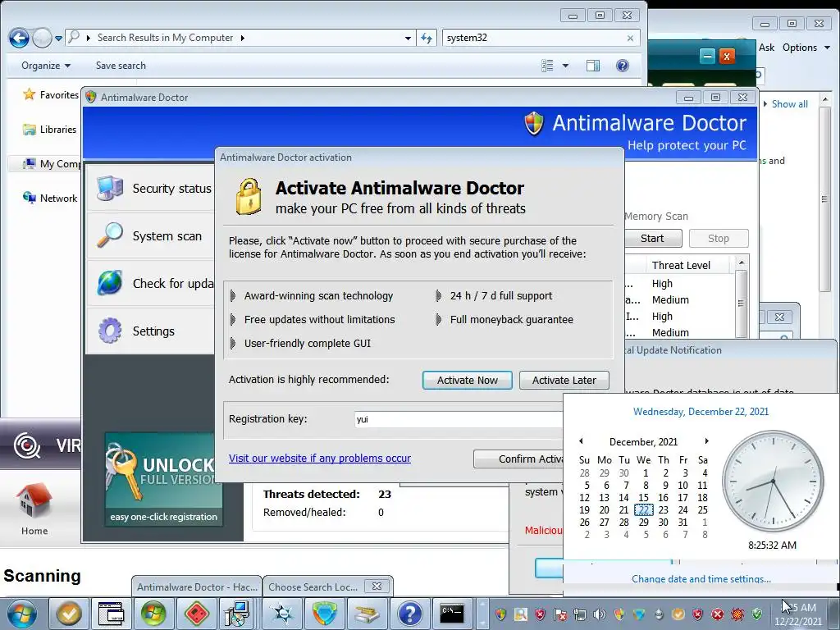
Task: Click the padlock icon in activation dialog
Action: point(249,197)
